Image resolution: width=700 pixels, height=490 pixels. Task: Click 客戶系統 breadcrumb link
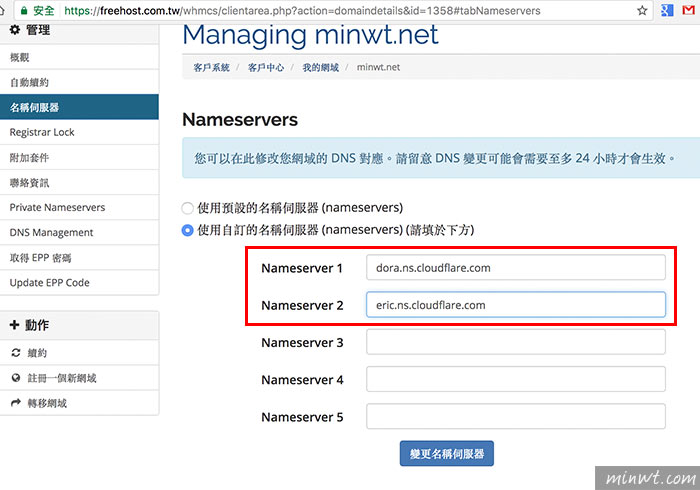(211, 67)
